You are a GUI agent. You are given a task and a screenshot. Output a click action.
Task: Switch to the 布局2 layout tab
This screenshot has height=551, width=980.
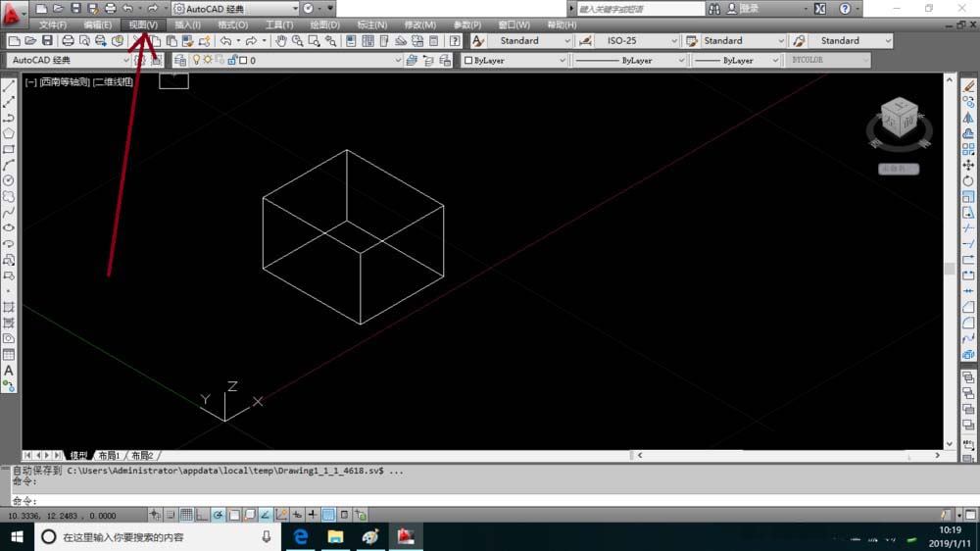(142, 455)
